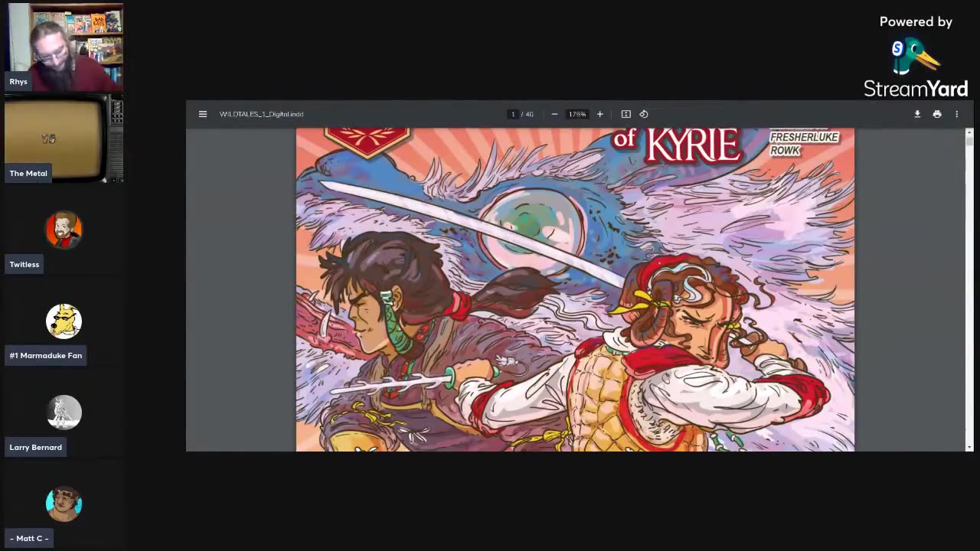
Task: Click the ROWK credit on cover
Action: coord(786,151)
